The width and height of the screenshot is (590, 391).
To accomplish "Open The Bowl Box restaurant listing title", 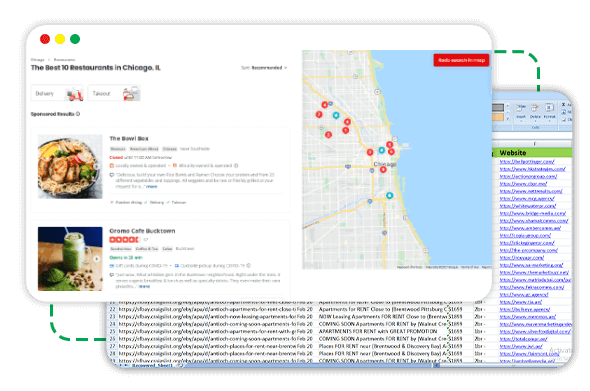I will [129, 138].
